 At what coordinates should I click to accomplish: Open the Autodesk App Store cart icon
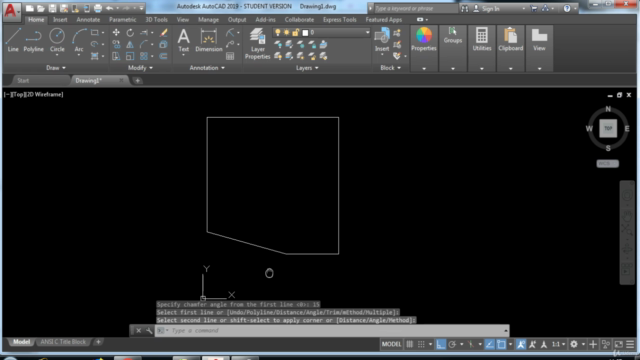pyautogui.click(x=533, y=8)
